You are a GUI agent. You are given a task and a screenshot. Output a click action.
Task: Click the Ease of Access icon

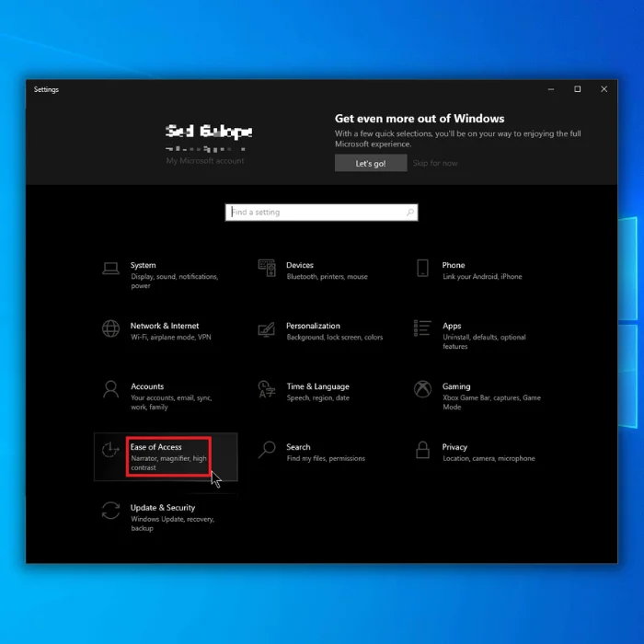click(110, 450)
